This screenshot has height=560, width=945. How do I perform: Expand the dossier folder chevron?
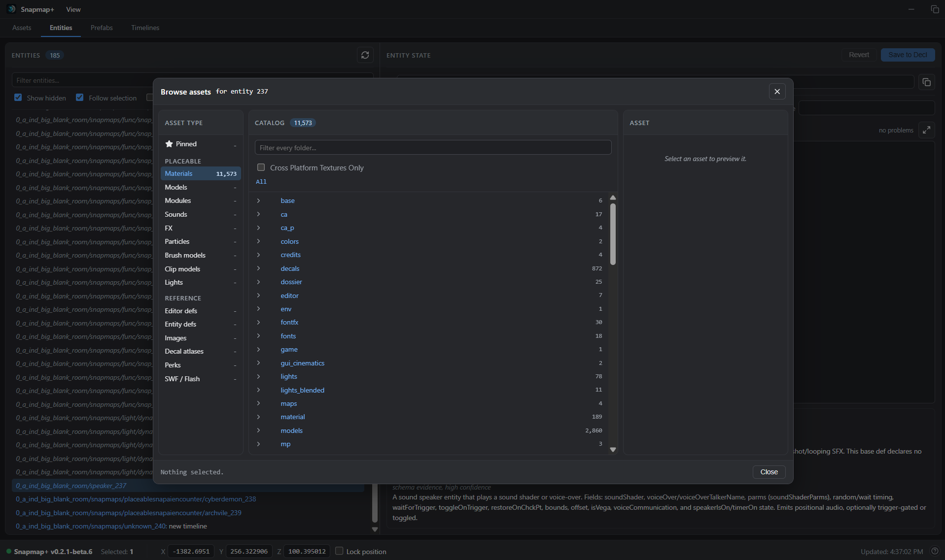point(258,282)
